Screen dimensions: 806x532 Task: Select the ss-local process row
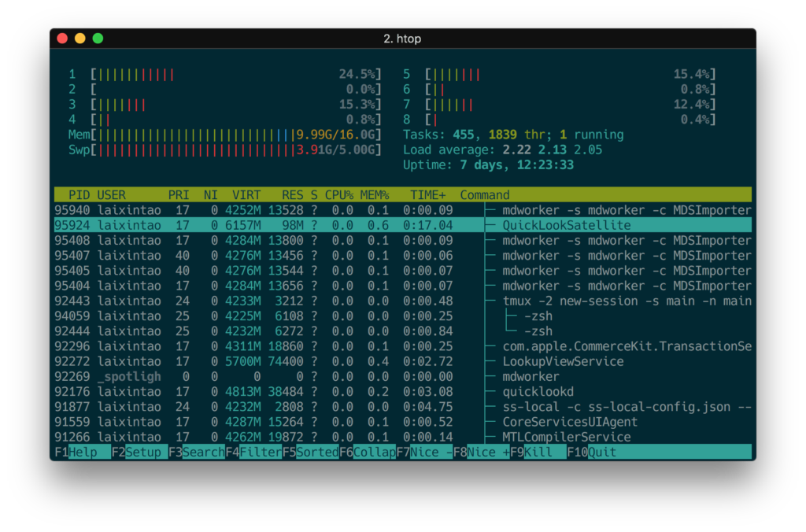[x=403, y=407]
